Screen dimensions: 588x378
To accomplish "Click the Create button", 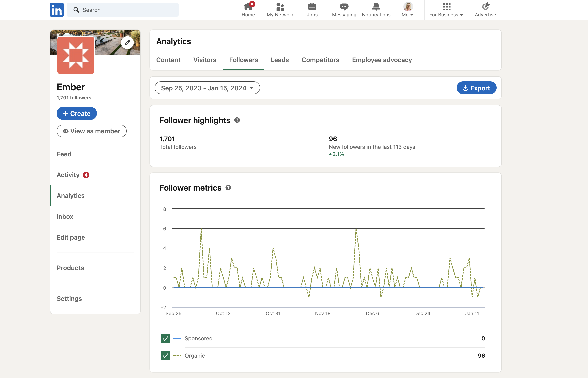I will click(x=77, y=113).
